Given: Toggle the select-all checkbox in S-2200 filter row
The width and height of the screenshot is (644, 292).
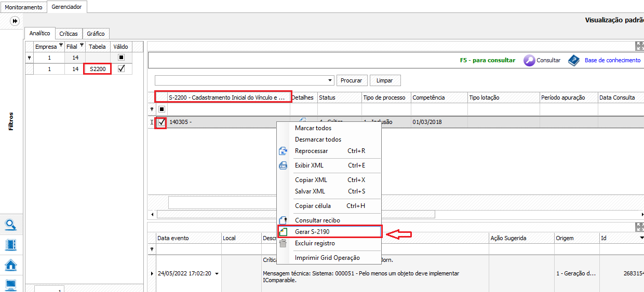Looking at the screenshot, I should coord(162,109).
